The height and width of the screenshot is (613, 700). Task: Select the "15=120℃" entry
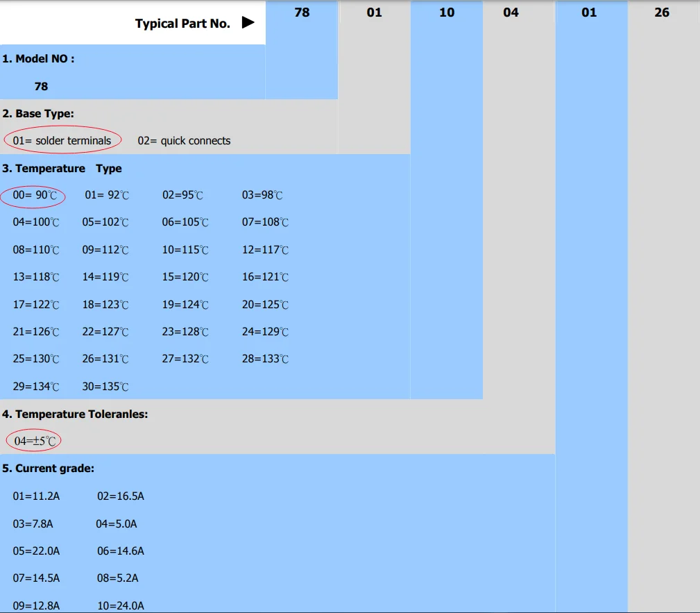click(185, 277)
